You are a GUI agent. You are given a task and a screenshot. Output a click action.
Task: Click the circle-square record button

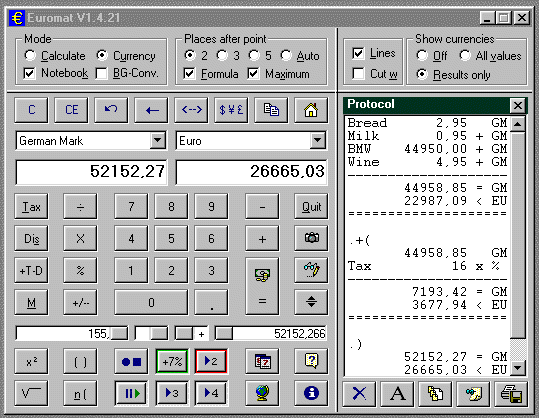coord(131,361)
